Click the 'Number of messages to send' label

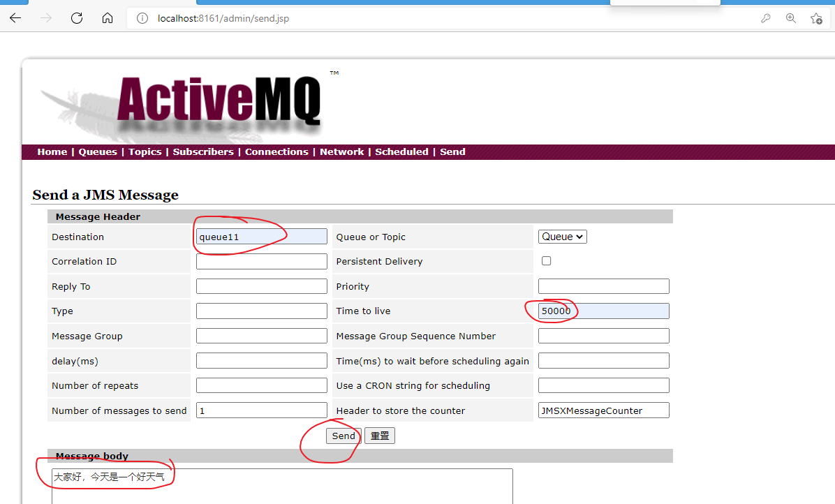point(119,411)
